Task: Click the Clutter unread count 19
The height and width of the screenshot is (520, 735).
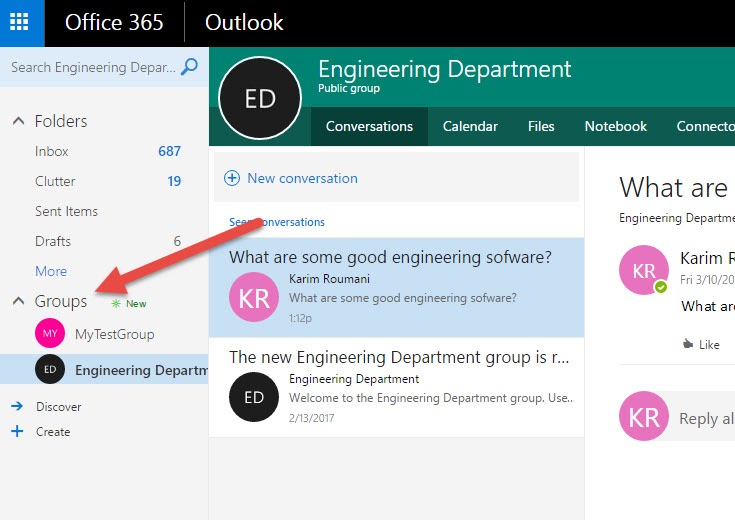Action: [174, 181]
